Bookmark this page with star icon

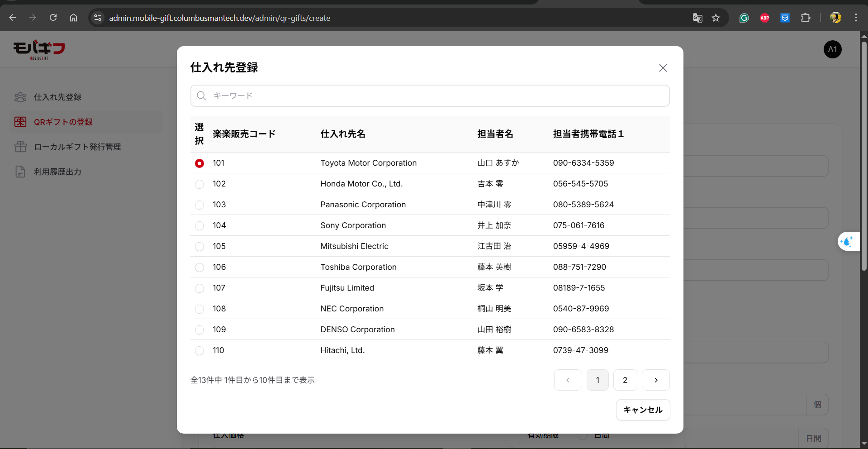[716, 18]
